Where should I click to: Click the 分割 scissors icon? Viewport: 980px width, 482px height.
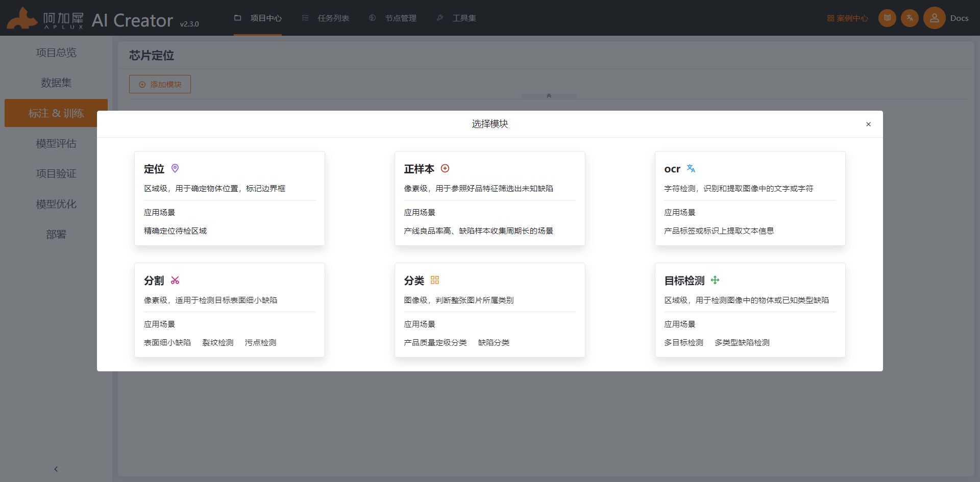[175, 280]
